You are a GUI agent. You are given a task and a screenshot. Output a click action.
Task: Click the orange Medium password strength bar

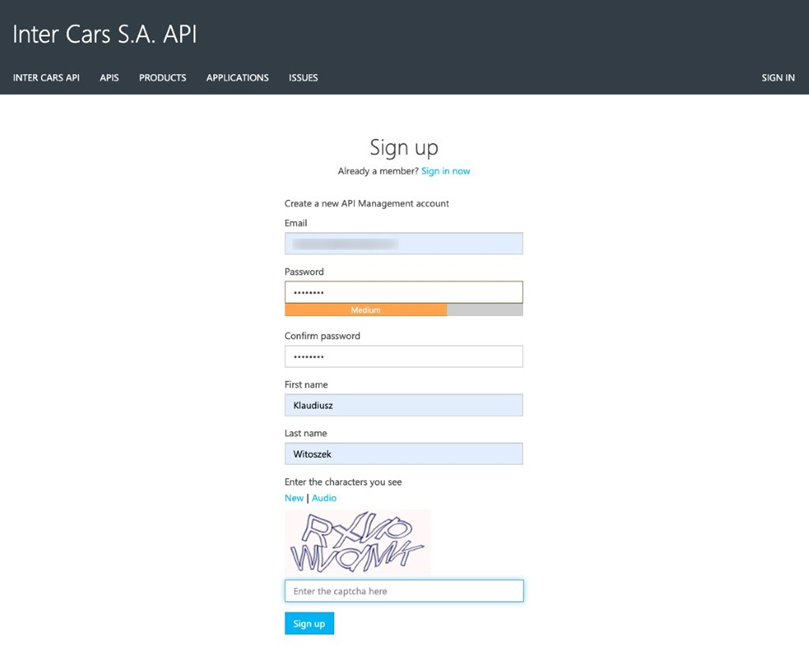(366, 310)
